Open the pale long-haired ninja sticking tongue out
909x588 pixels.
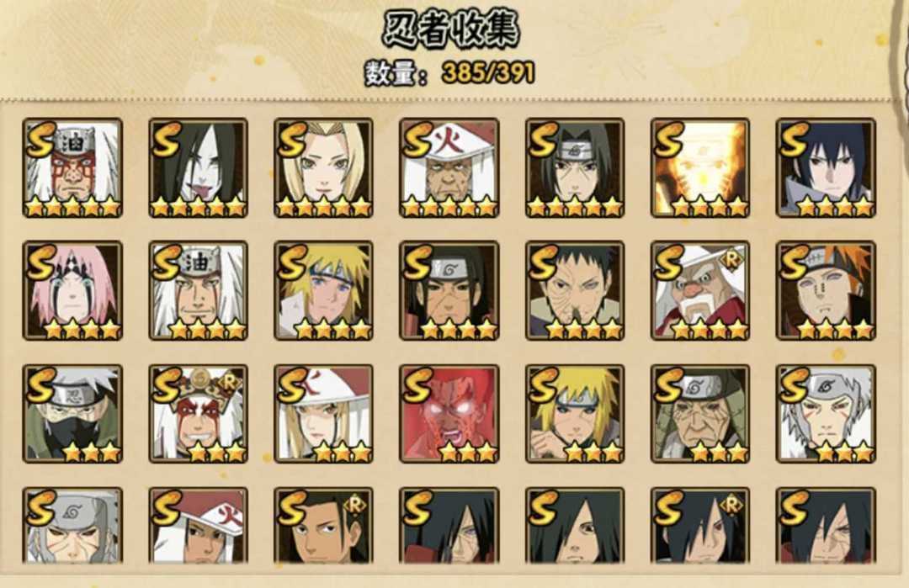point(199,168)
